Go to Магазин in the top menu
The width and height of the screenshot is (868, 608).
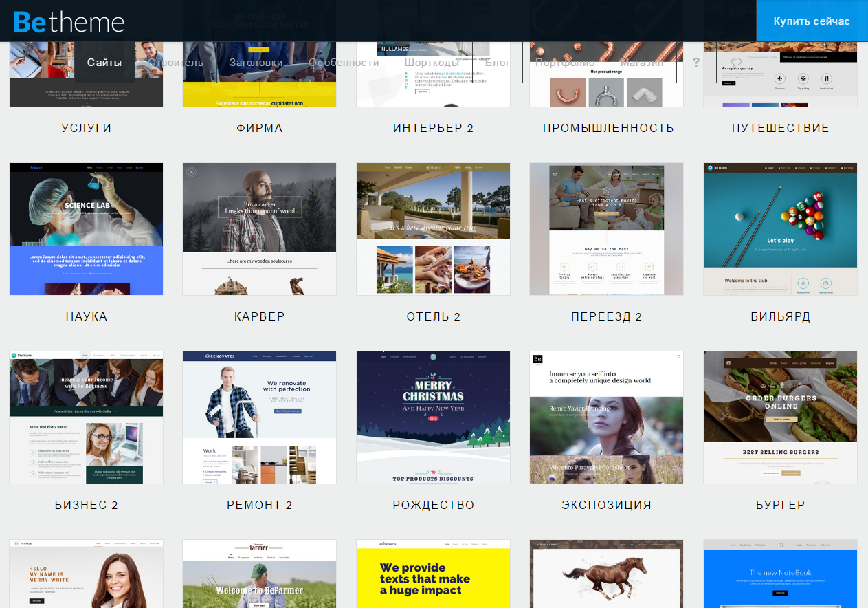click(x=642, y=63)
